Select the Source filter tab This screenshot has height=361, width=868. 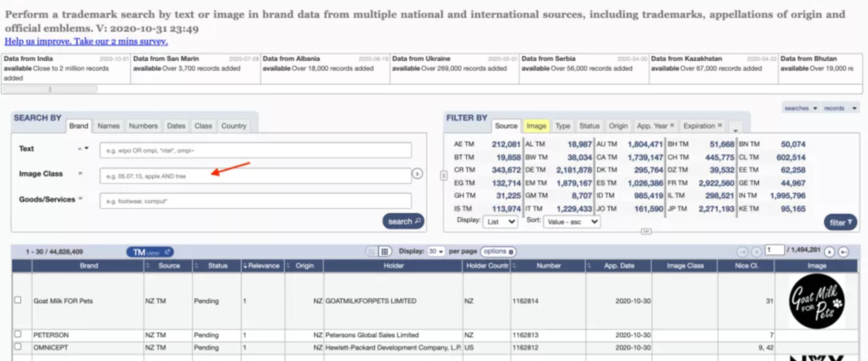click(x=507, y=126)
